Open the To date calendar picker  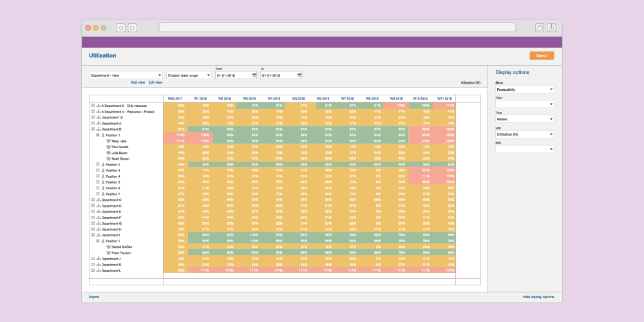pyautogui.click(x=299, y=75)
